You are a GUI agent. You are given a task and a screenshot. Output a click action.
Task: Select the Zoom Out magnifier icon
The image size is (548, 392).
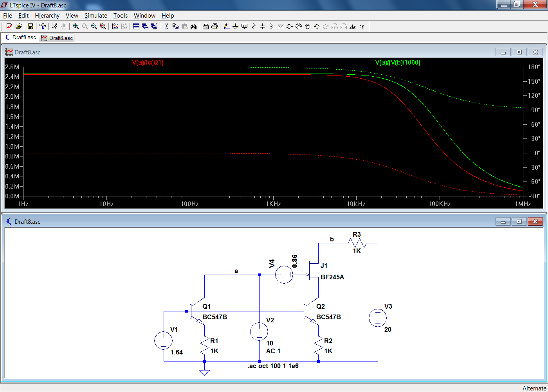coord(94,26)
